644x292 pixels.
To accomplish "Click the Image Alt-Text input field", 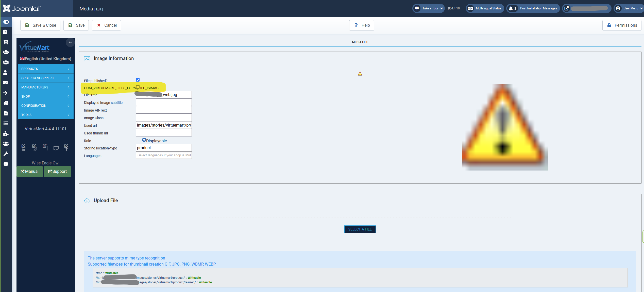I will pyautogui.click(x=164, y=110).
